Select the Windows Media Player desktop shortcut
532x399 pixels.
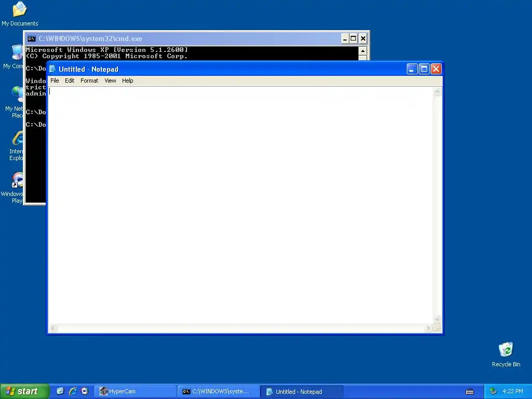[12, 188]
